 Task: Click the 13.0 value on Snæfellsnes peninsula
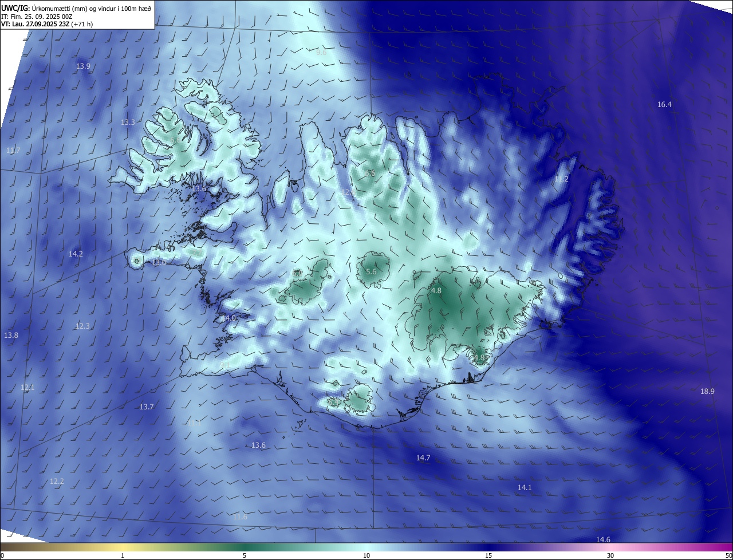159,262
